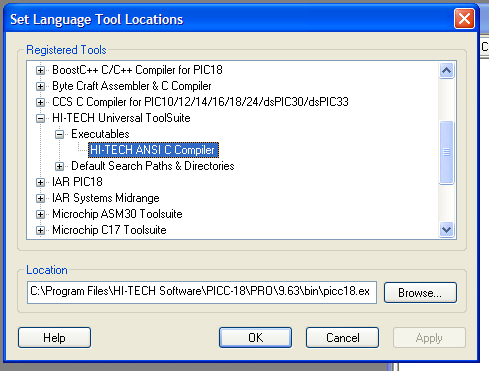
Task: Select IAR Systems Midrange entry
Action: (x=106, y=198)
